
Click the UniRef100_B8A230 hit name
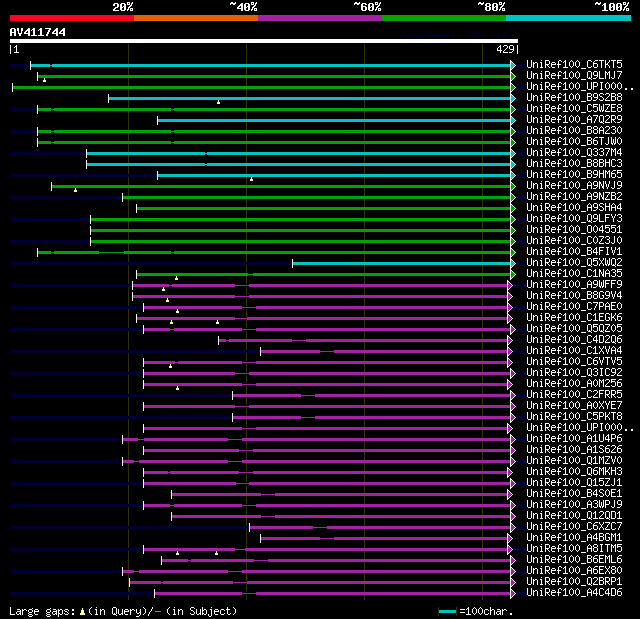[574, 131]
